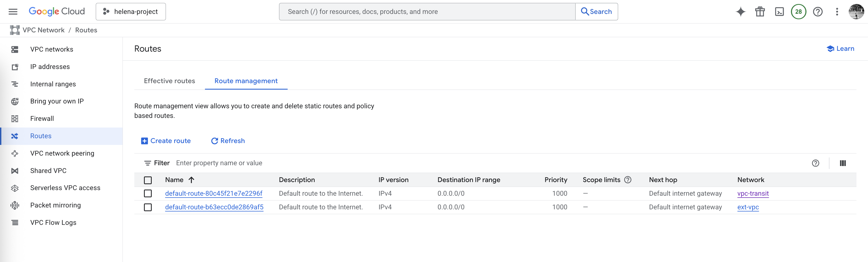Open the column display options icon
The height and width of the screenshot is (262, 868).
pos(842,163)
